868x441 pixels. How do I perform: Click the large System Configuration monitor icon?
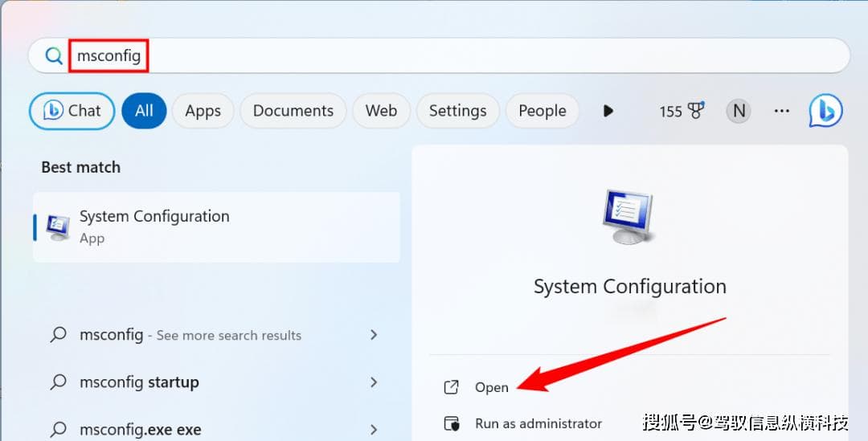click(628, 216)
